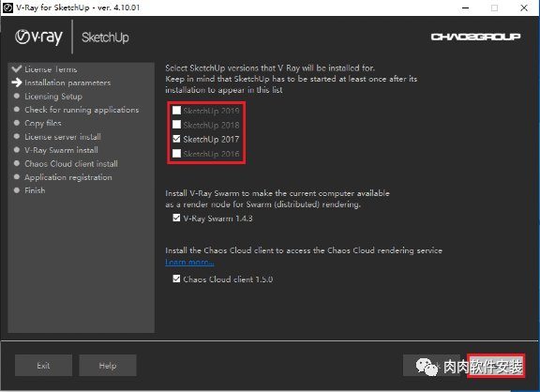Toggle the V-Ray Swarm 1.4.3 checkbox
The height and width of the screenshot is (392, 540).
coord(176,219)
